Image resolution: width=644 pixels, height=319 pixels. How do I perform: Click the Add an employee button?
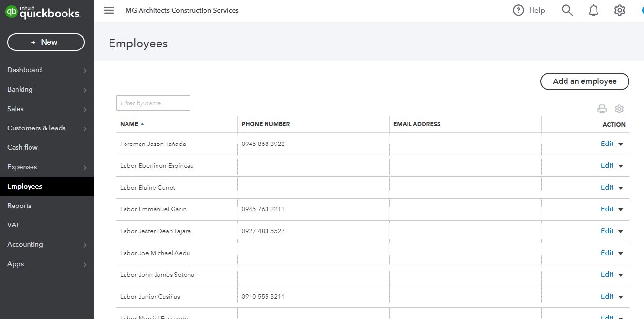point(584,81)
